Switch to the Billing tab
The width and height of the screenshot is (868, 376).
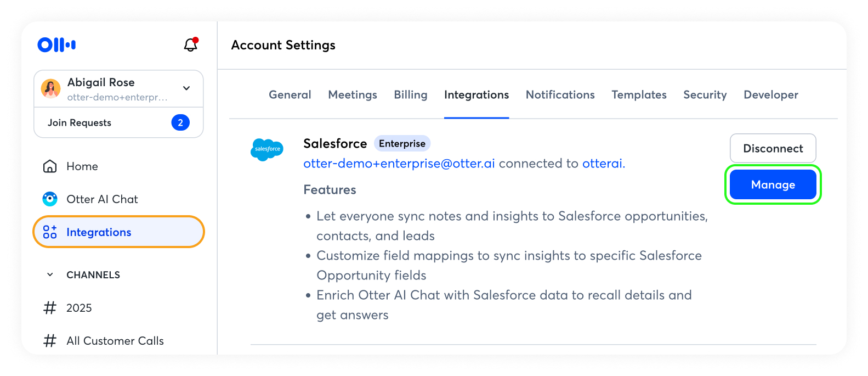pos(410,95)
